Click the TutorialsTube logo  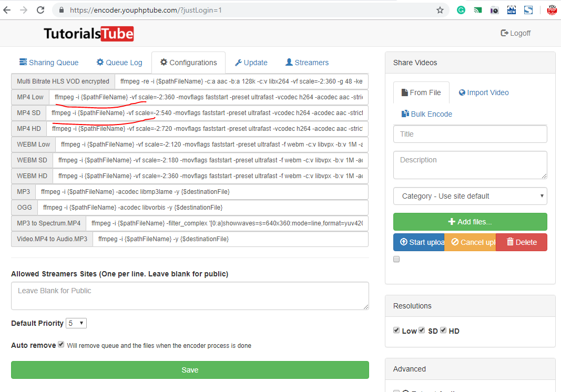(x=89, y=34)
